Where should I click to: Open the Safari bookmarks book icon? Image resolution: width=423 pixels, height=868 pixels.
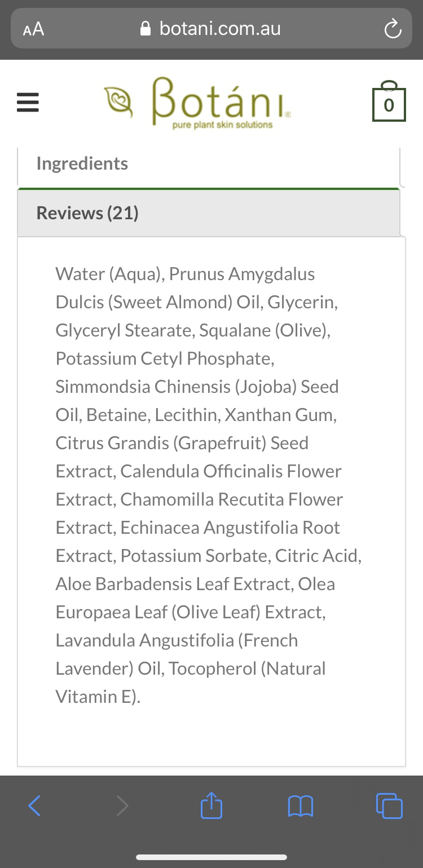[300, 806]
